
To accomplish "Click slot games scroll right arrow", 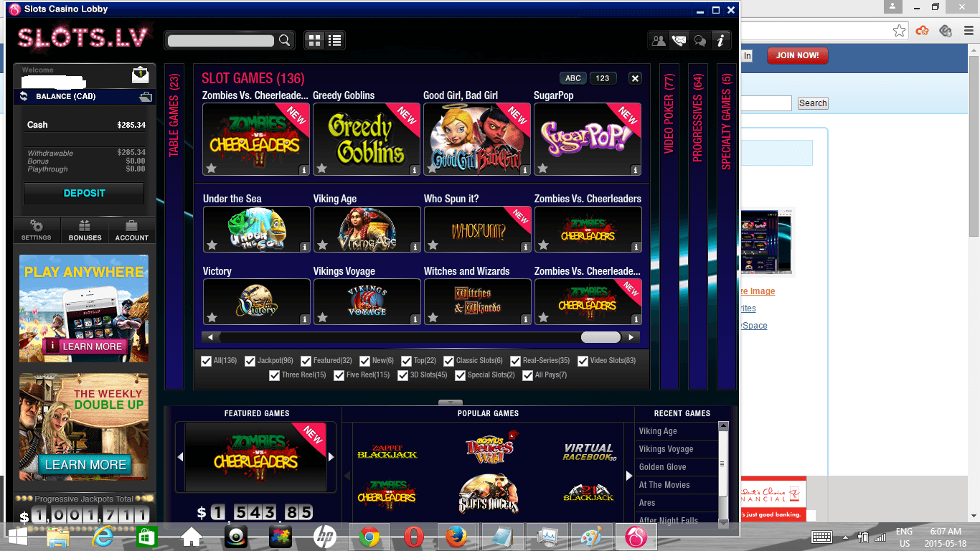I will [631, 337].
